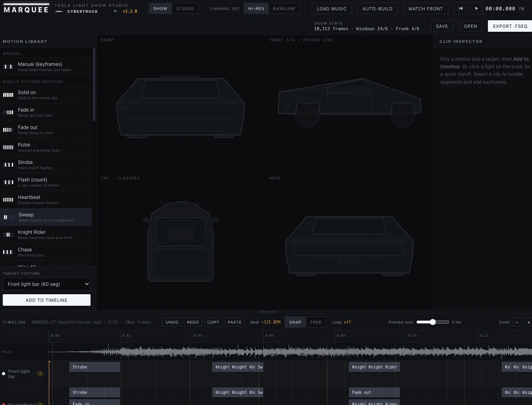Click the Front light bar track color dot
This screenshot has width=532, height=405.
pos(4,374)
